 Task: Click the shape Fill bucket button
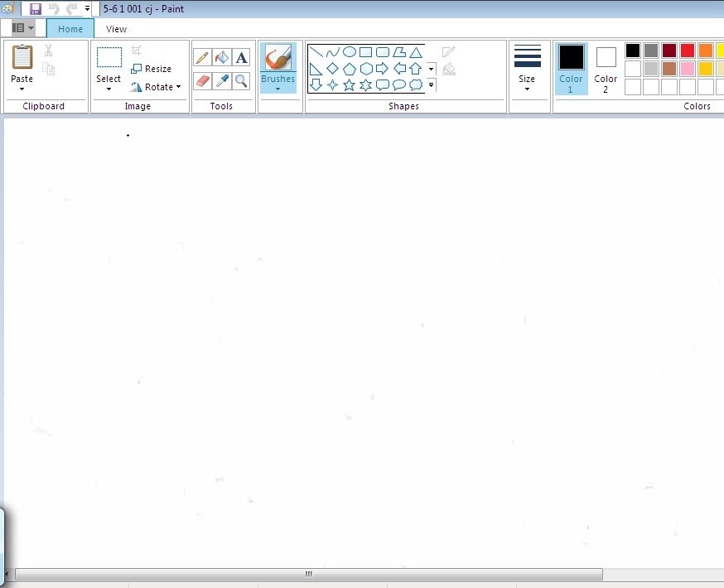tap(449, 70)
